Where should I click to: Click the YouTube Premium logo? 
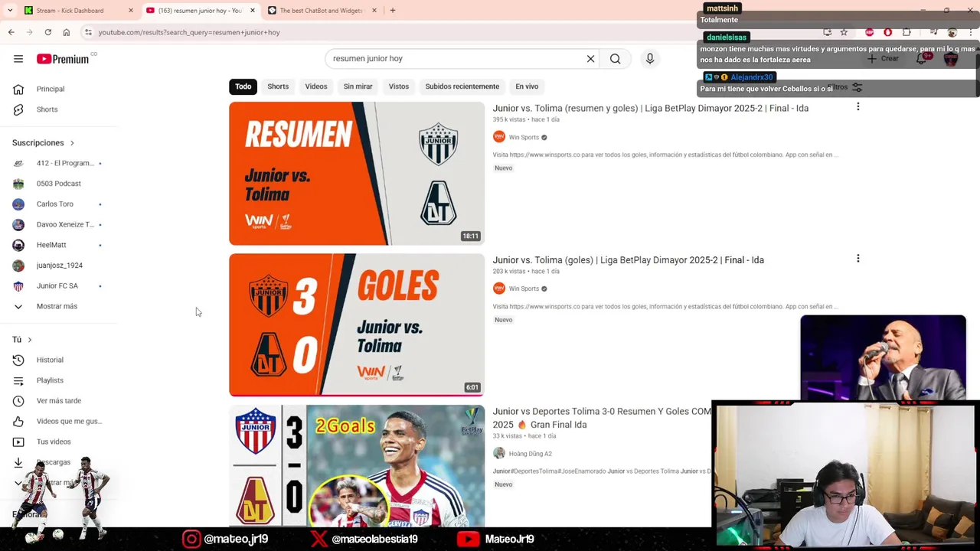pyautogui.click(x=63, y=59)
